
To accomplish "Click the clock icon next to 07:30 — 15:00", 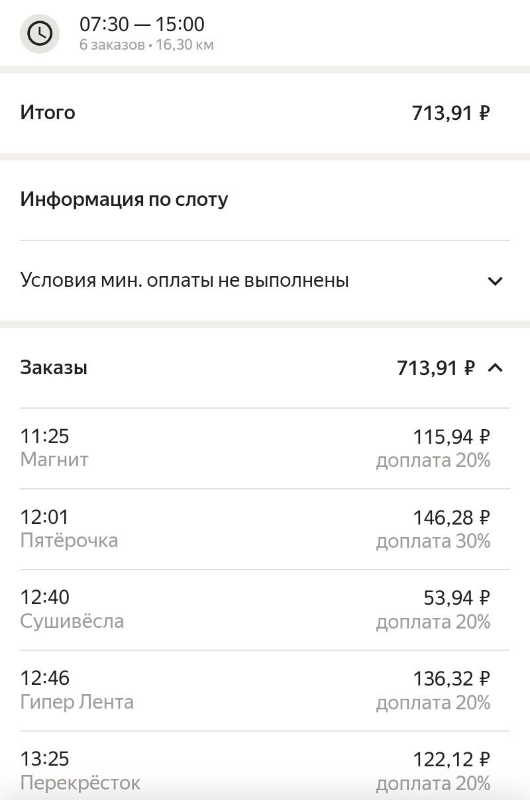I will point(40,33).
